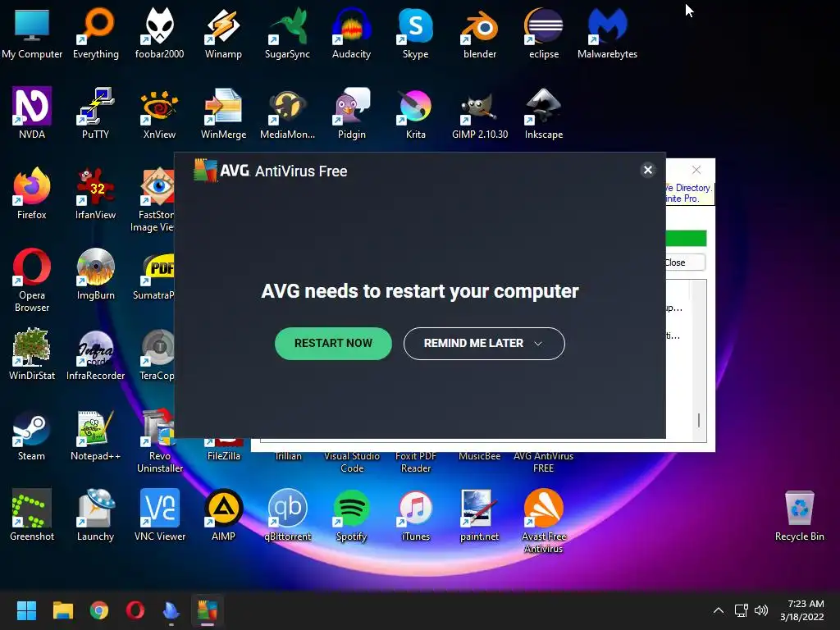Select the GIMP 2.10.30 desktop icon
The height and width of the screenshot is (630, 840).
[480, 113]
